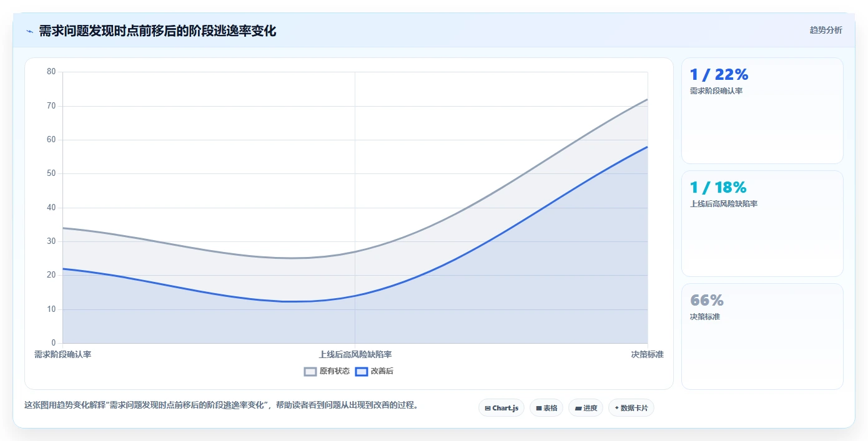This screenshot has height=441, width=868.
Task: Click the lightning icon beside the title
Action: pos(29,31)
